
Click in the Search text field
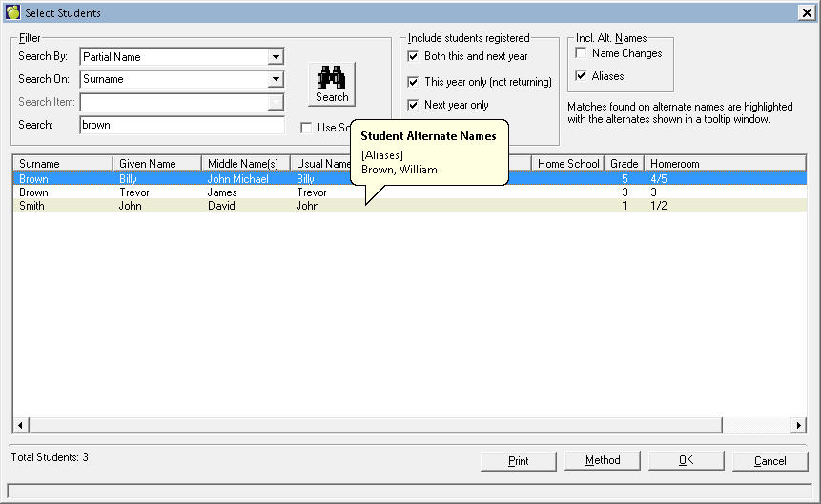181,125
